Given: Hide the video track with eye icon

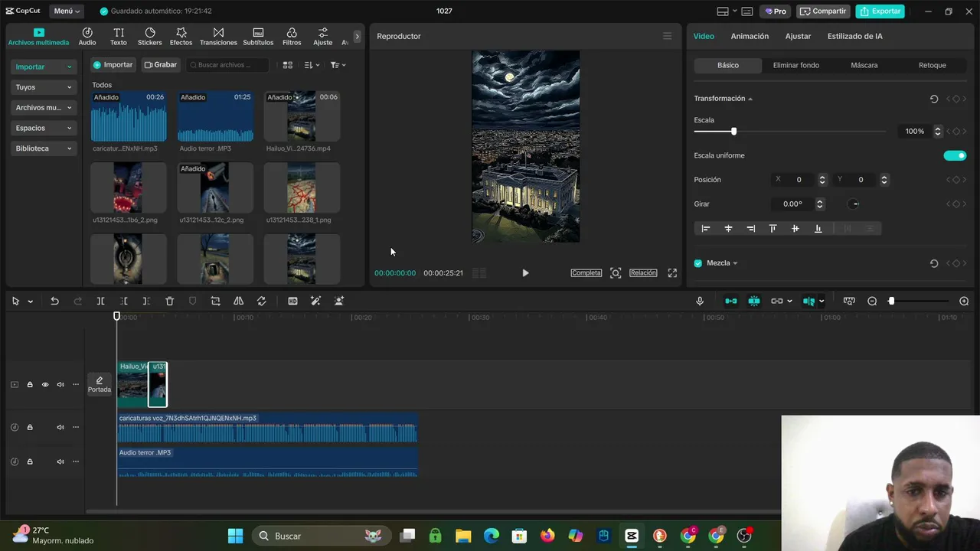Looking at the screenshot, I should point(45,385).
